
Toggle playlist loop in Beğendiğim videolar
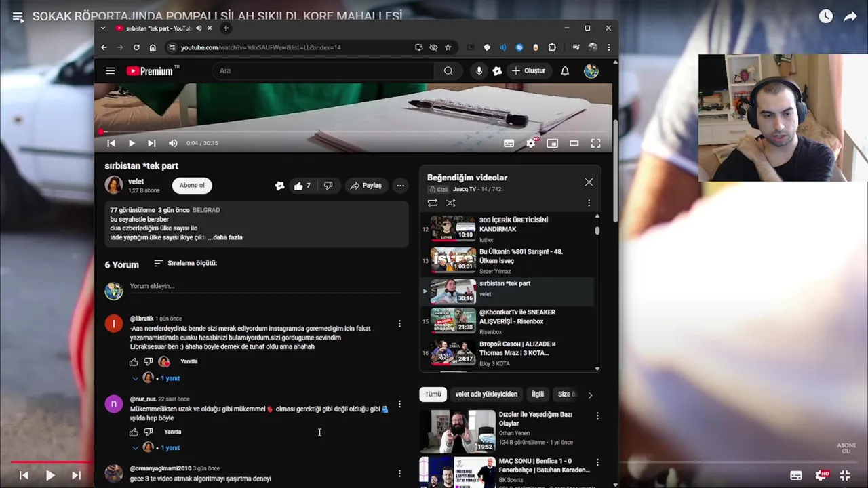pyautogui.click(x=433, y=203)
